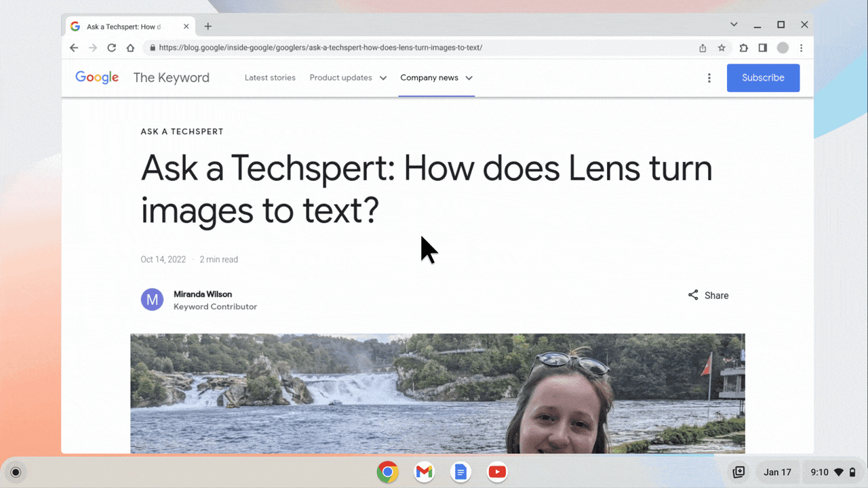Click the Oct 14, 2022 date
Screen dimensions: 868x488
163,260
